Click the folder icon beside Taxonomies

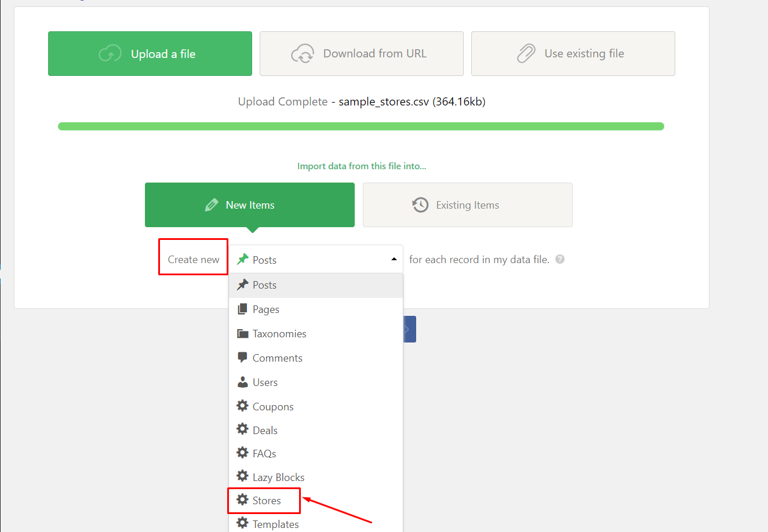[243, 334]
